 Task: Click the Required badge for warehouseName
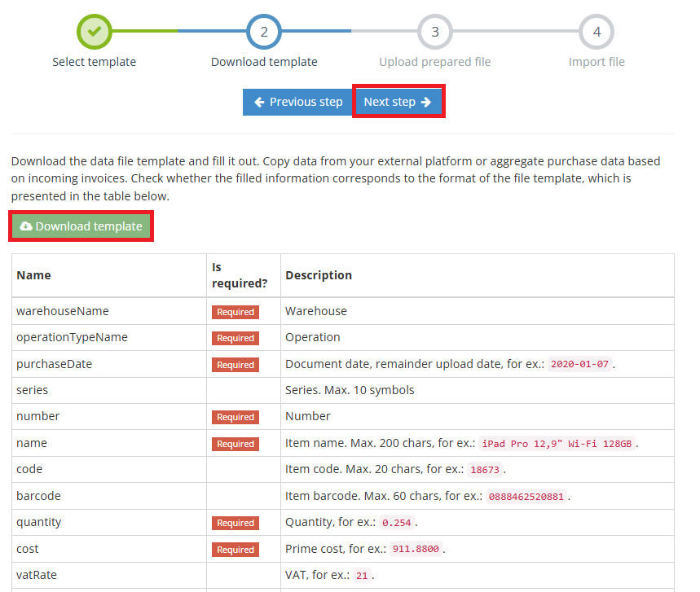coord(236,312)
